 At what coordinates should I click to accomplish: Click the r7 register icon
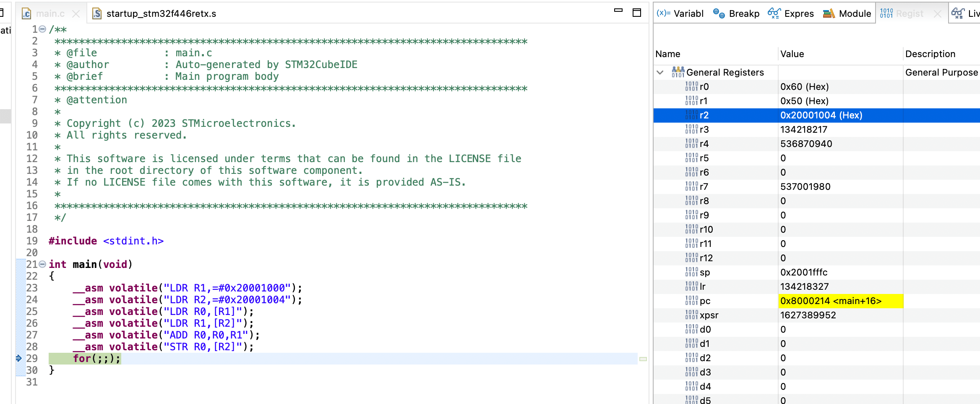[x=692, y=186]
